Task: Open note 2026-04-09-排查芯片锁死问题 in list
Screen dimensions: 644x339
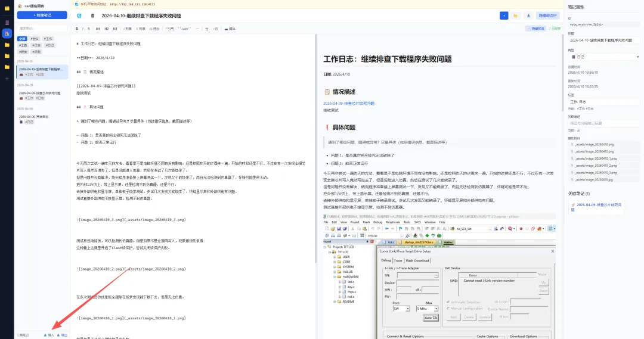Action: [x=42, y=95]
